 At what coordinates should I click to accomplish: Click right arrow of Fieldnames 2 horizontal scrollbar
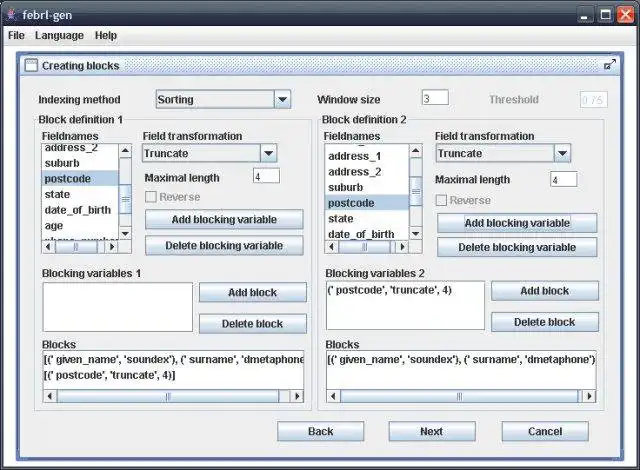tap(402, 246)
